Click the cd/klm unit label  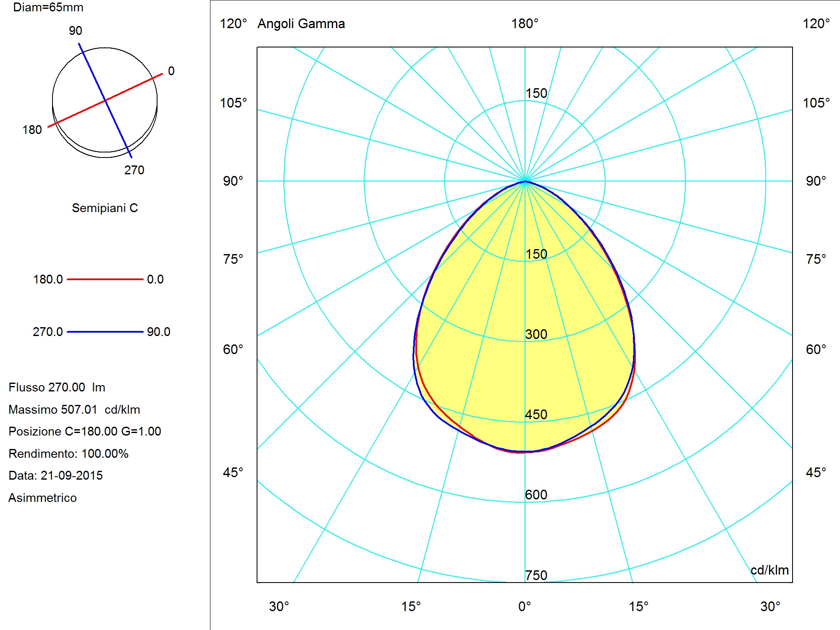[x=769, y=570]
